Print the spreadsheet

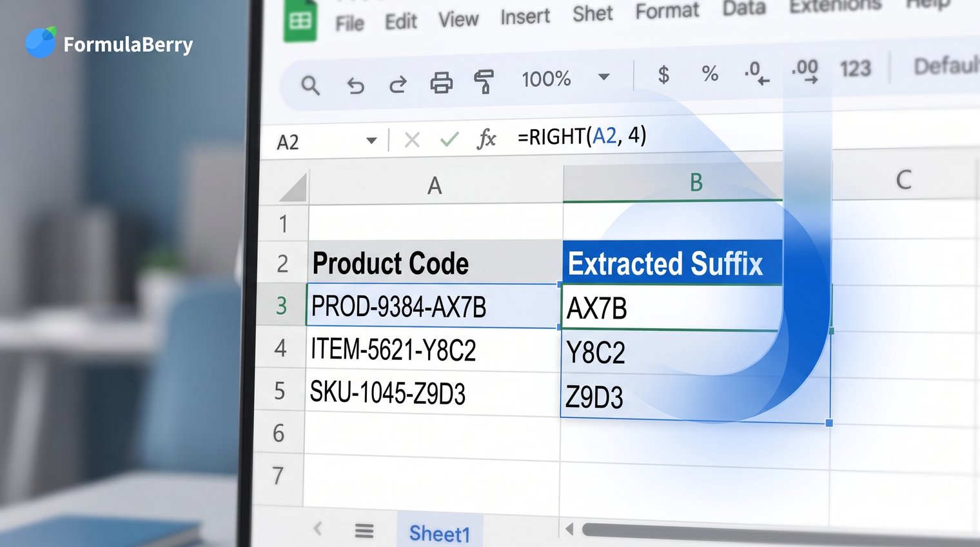(441, 83)
